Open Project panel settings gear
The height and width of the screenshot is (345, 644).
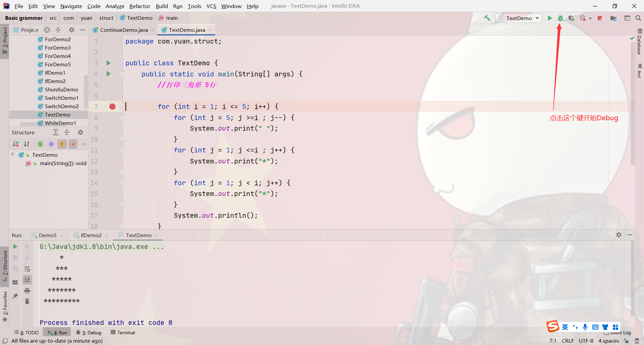71,30
